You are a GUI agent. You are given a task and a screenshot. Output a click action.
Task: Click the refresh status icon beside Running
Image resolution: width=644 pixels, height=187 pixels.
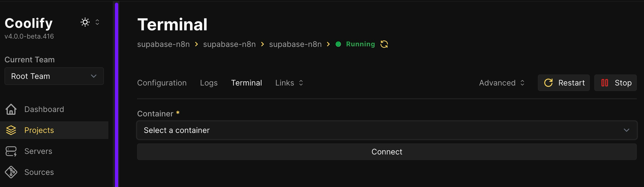tap(384, 44)
